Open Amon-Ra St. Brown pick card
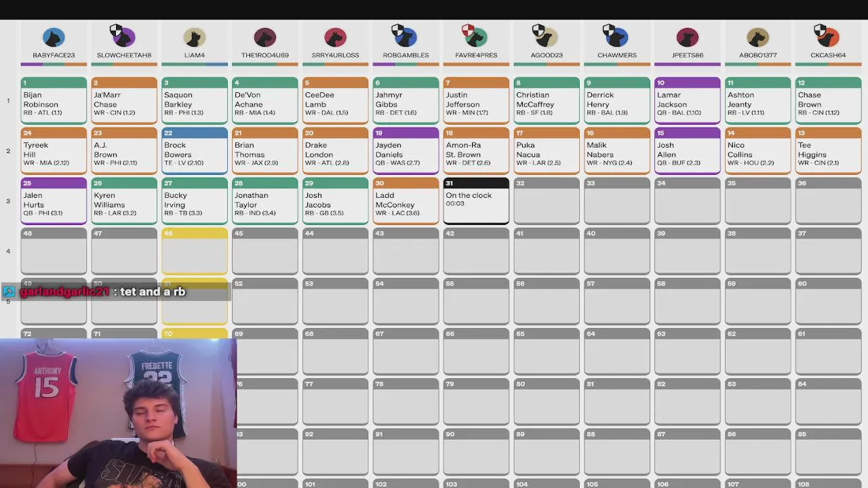The height and width of the screenshot is (488, 868). (476, 150)
